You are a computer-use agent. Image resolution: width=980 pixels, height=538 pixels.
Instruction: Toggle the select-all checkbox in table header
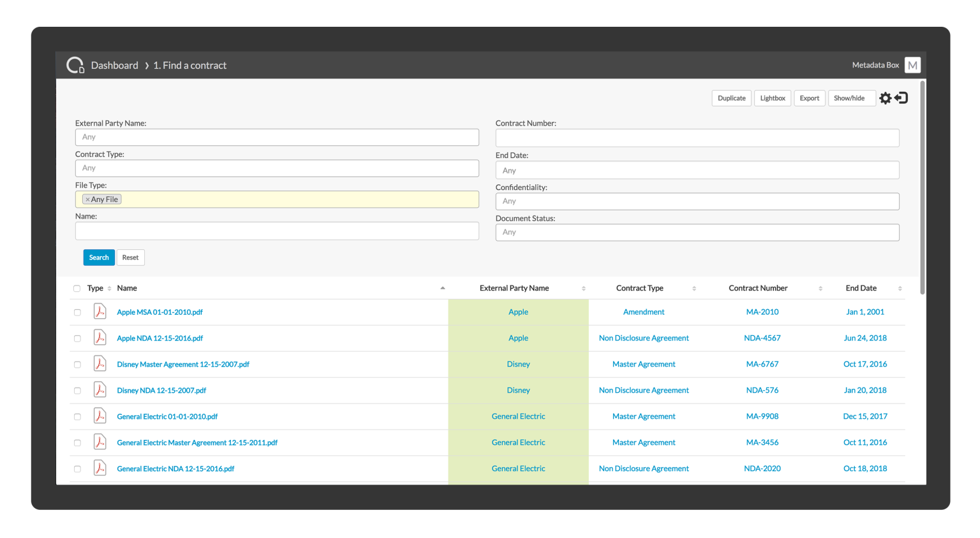pyautogui.click(x=77, y=288)
